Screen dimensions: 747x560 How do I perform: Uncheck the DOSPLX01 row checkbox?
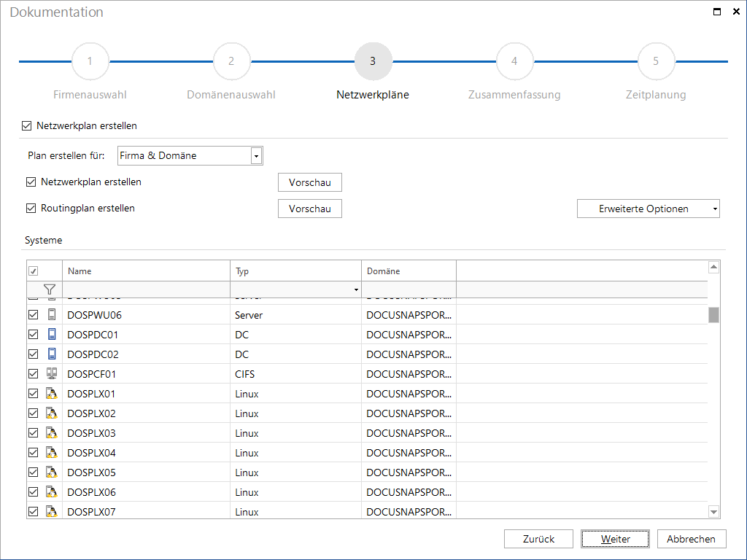coord(34,393)
